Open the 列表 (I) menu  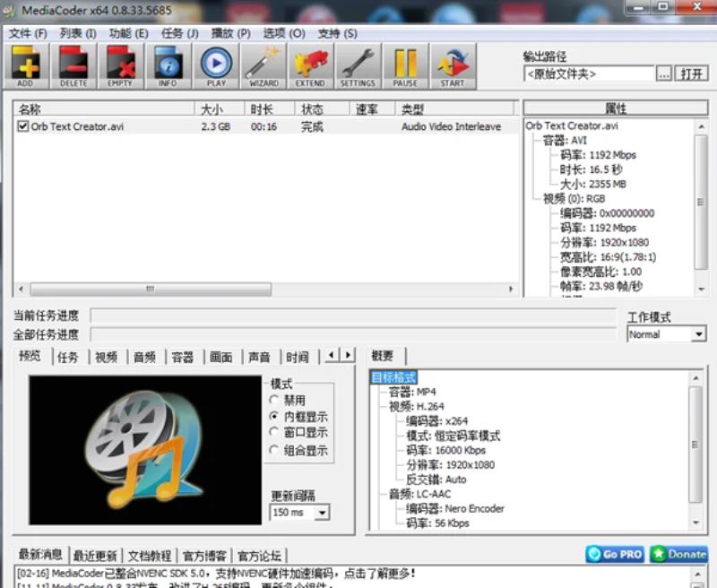pyautogui.click(x=78, y=33)
